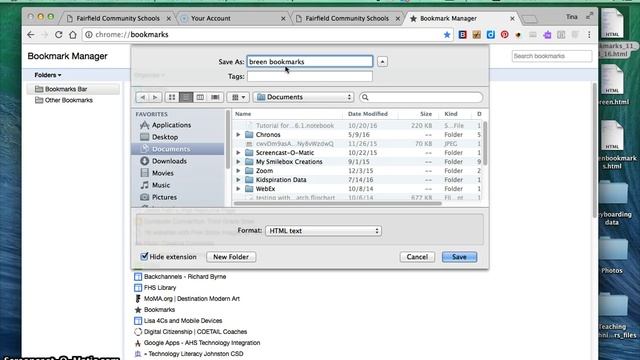Expand the Kidspiration Data folder

[x=238, y=180]
